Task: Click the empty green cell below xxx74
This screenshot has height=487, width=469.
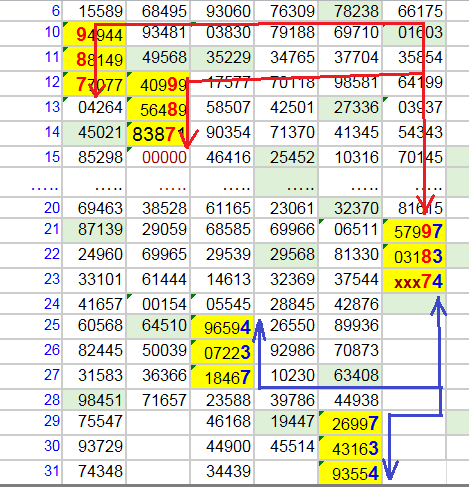Action: pos(414,304)
